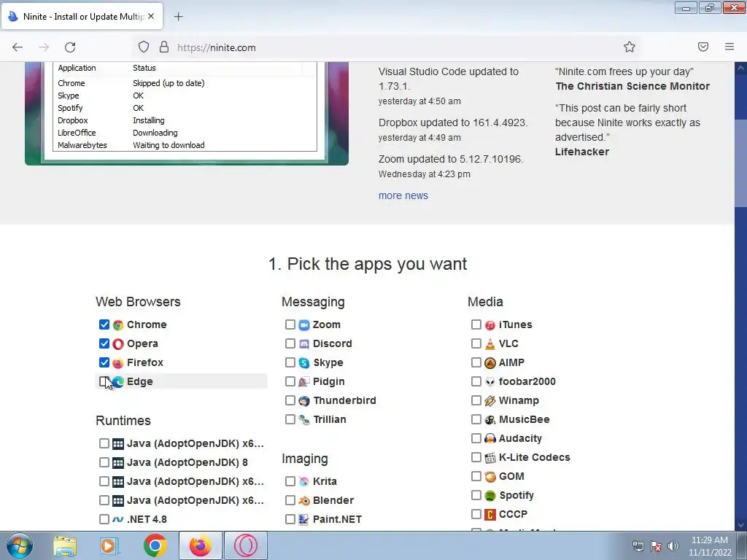Click the Spotify icon under Media
This screenshot has height=560, width=747.
[489, 496]
